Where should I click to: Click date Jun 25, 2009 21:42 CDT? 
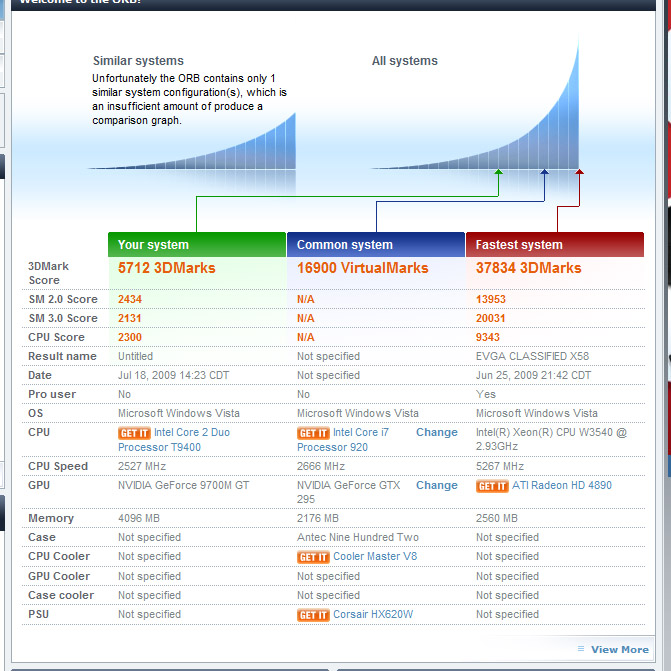pos(533,375)
